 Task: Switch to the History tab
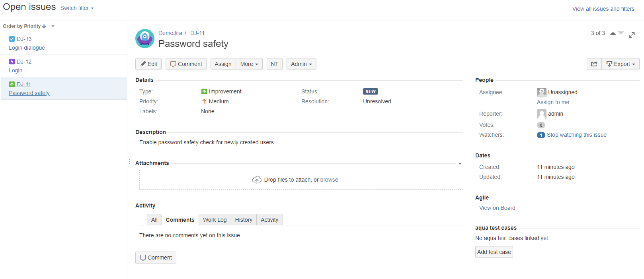pos(244,220)
